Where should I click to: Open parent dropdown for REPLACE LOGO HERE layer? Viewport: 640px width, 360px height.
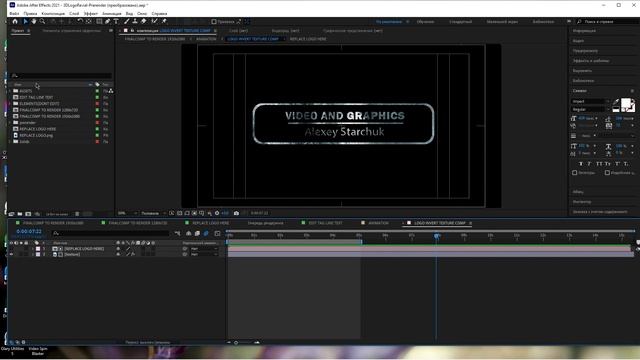coord(204,249)
